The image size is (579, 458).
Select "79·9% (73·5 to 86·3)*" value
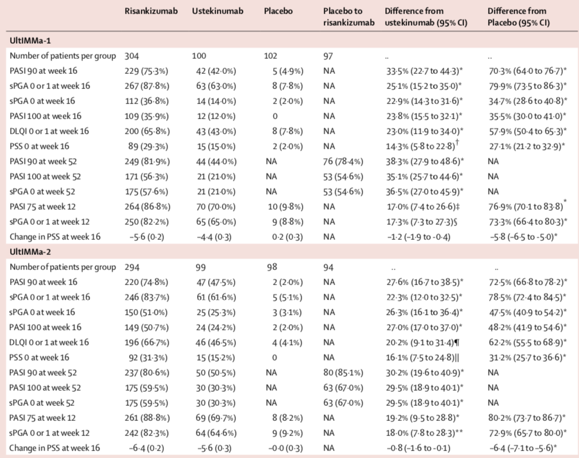pyautogui.click(x=527, y=86)
